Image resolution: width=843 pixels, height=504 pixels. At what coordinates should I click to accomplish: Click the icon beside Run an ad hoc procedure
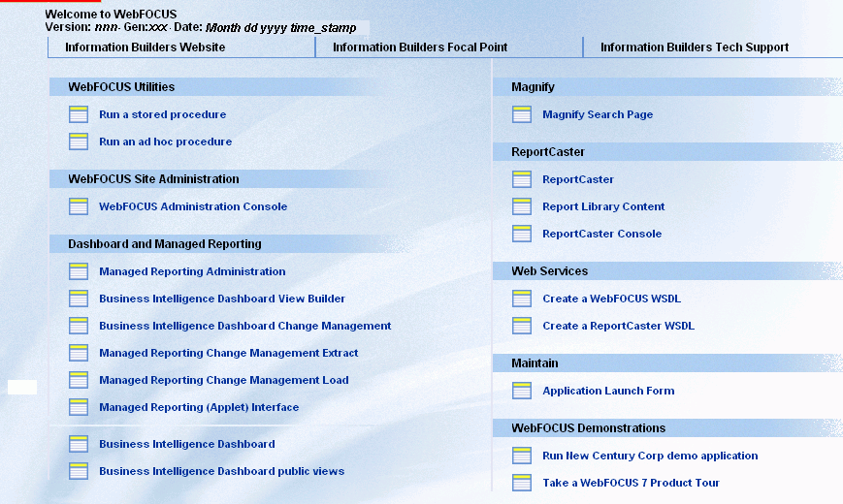click(79, 142)
